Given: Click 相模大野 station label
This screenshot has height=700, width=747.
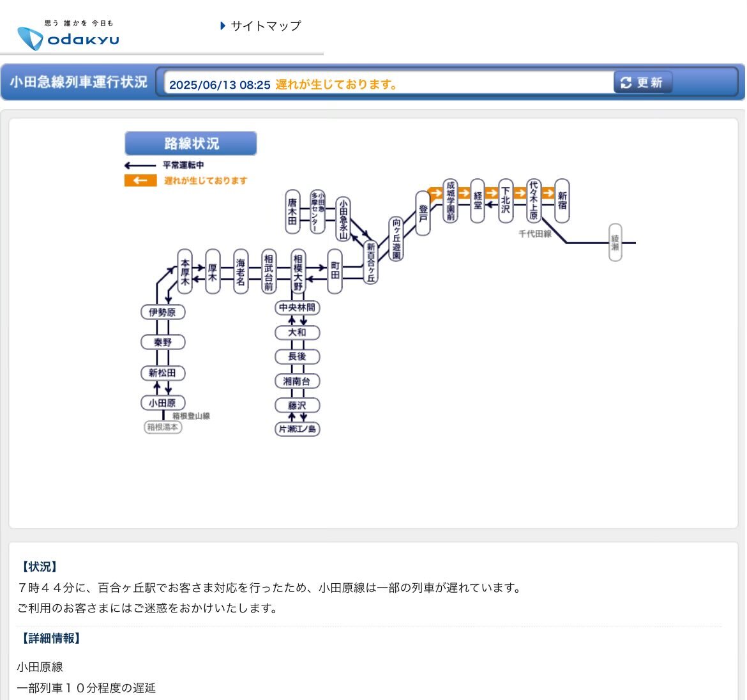Looking at the screenshot, I should tap(298, 271).
